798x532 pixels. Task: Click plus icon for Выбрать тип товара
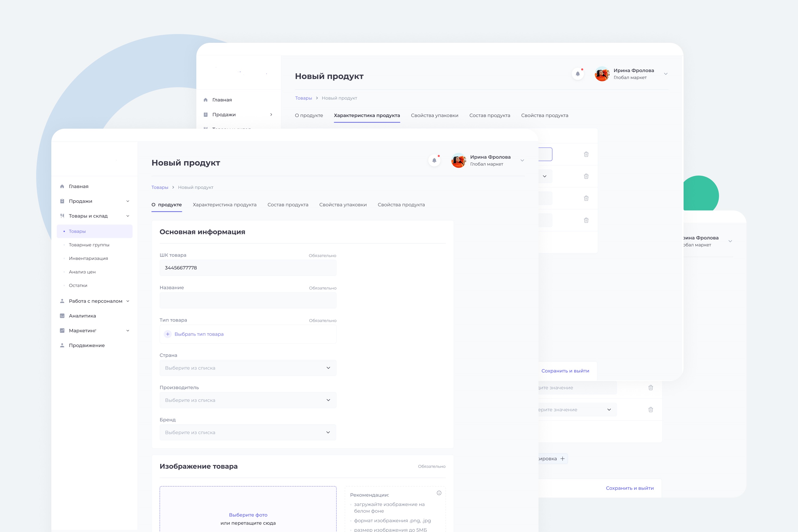pos(168,334)
